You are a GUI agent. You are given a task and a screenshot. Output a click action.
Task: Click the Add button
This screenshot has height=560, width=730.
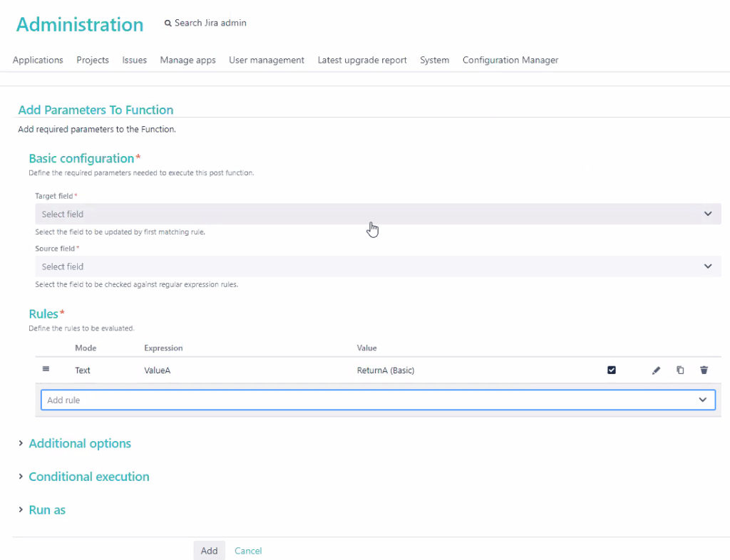coord(209,551)
